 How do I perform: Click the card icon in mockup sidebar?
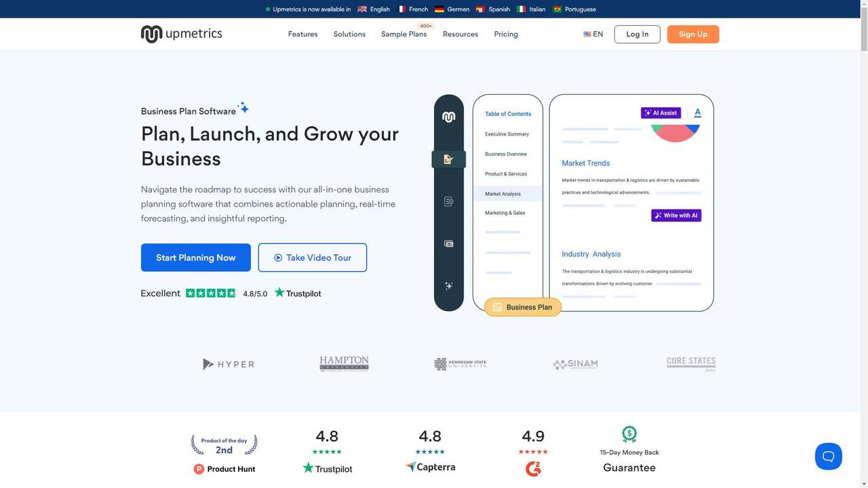(x=448, y=243)
